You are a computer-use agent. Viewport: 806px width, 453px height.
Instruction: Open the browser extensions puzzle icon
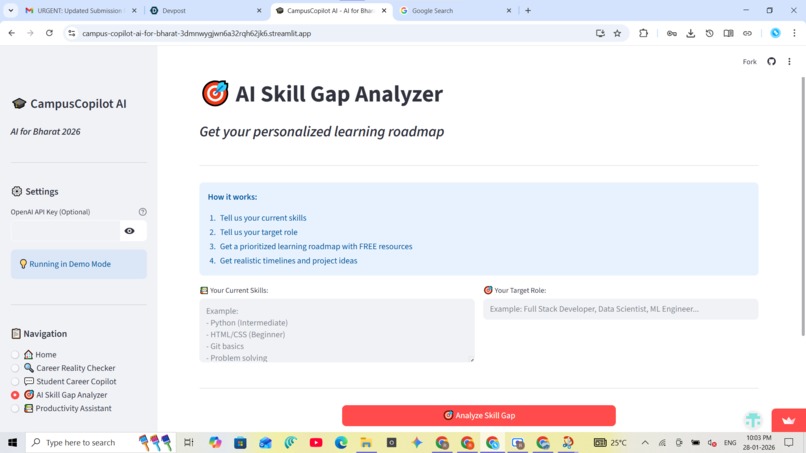coord(643,33)
